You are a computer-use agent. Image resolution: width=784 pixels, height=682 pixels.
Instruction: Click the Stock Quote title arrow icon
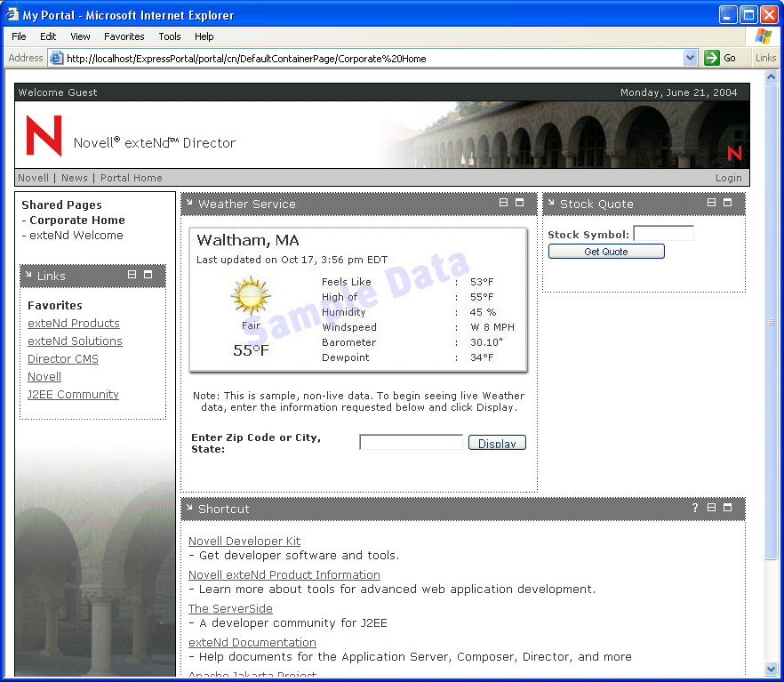[x=551, y=203]
